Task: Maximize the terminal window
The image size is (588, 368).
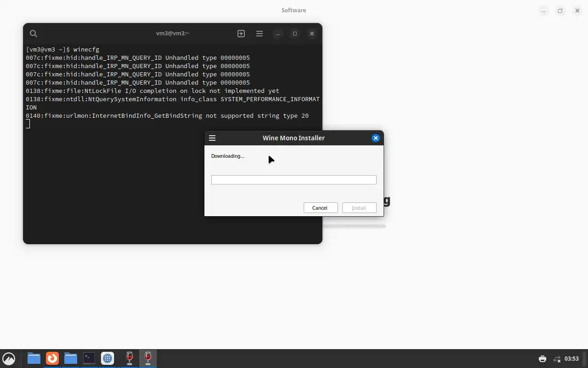Action: (295, 34)
